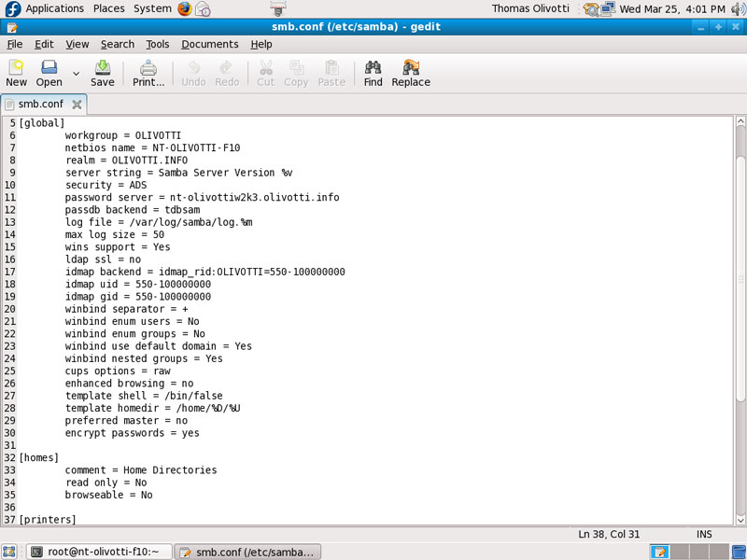Click the Cut scissors icon
Viewport: 747px width, 560px height.
coord(266,74)
